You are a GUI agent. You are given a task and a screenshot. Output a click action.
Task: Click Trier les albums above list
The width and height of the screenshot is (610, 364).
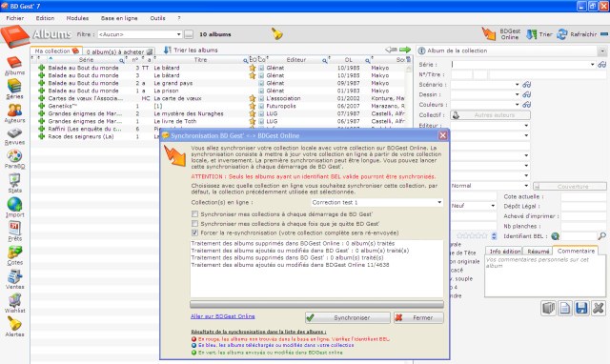click(x=191, y=50)
